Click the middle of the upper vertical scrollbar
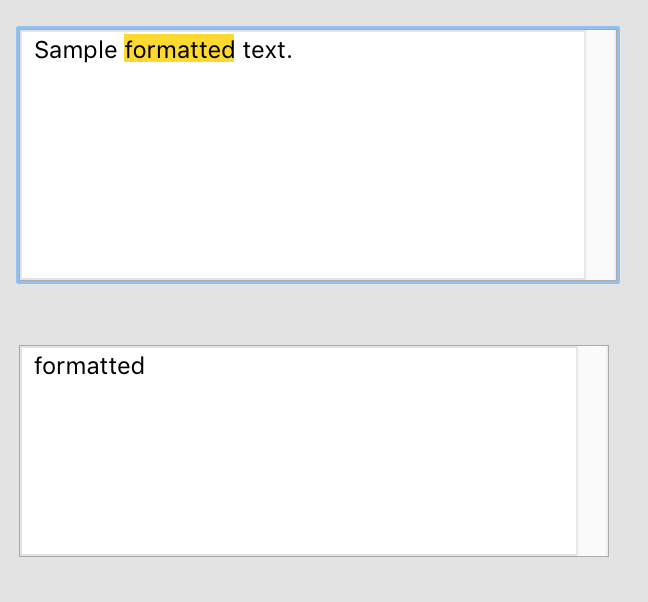The width and height of the screenshot is (648, 602). point(600,155)
